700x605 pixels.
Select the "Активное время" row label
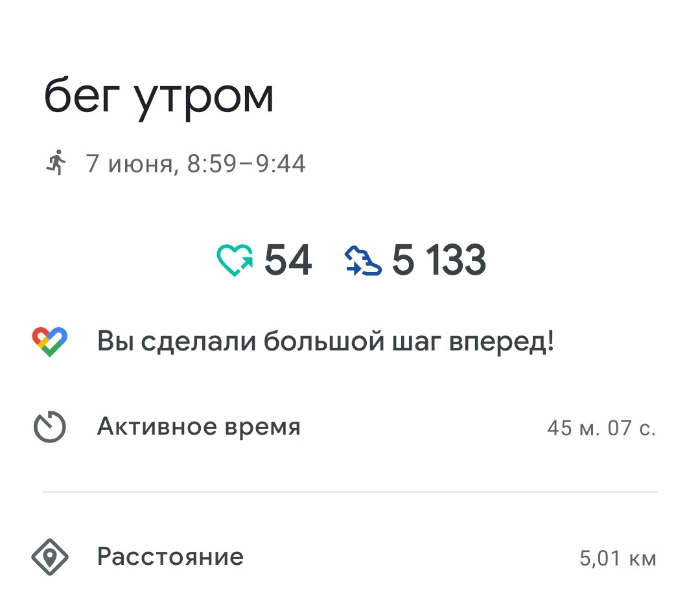point(199,426)
